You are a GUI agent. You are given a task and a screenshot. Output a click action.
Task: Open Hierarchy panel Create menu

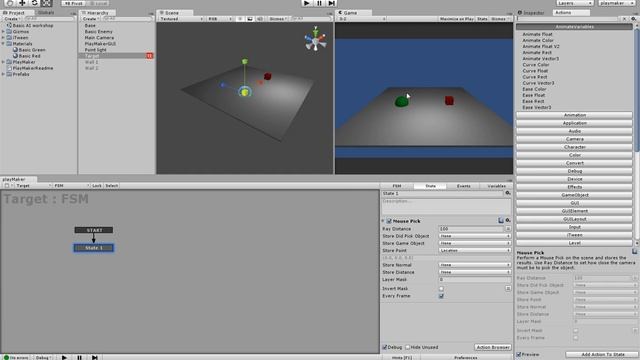pos(90,19)
